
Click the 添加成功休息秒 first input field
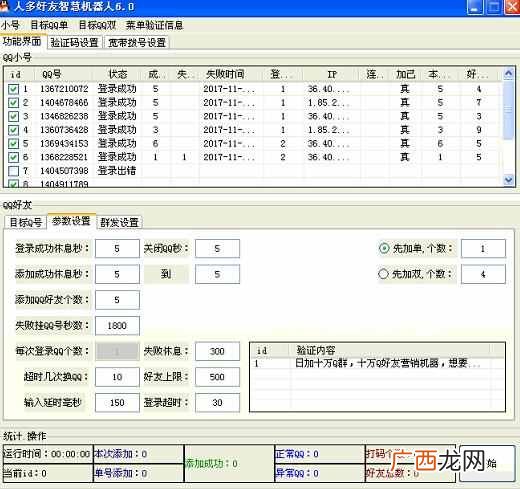(117, 274)
